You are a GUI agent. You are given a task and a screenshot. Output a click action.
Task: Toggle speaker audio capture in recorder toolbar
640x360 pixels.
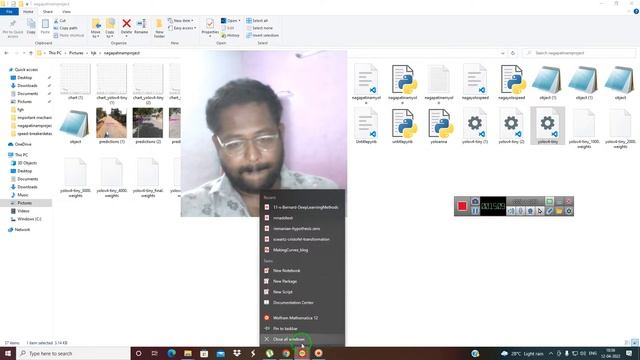511,211
